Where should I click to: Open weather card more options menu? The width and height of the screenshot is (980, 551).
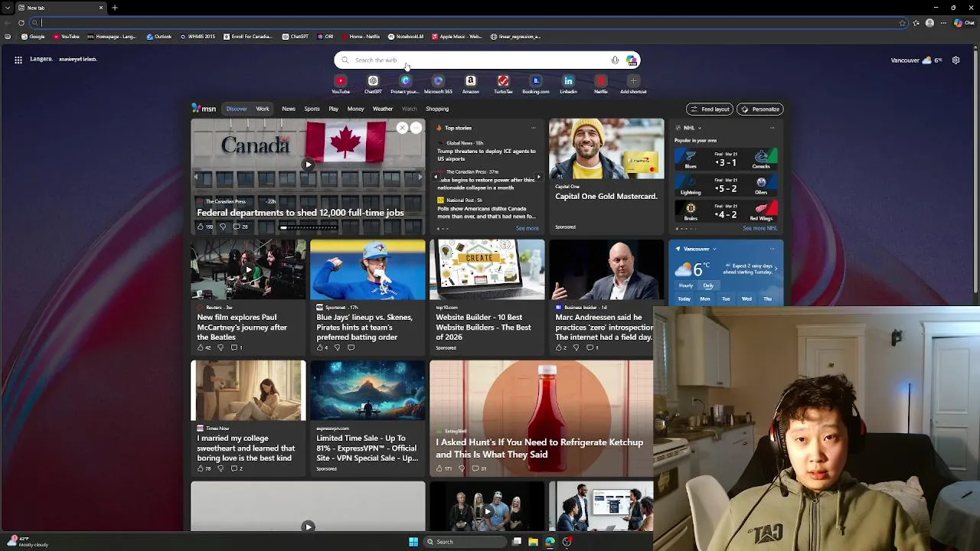tap(772, 249)
